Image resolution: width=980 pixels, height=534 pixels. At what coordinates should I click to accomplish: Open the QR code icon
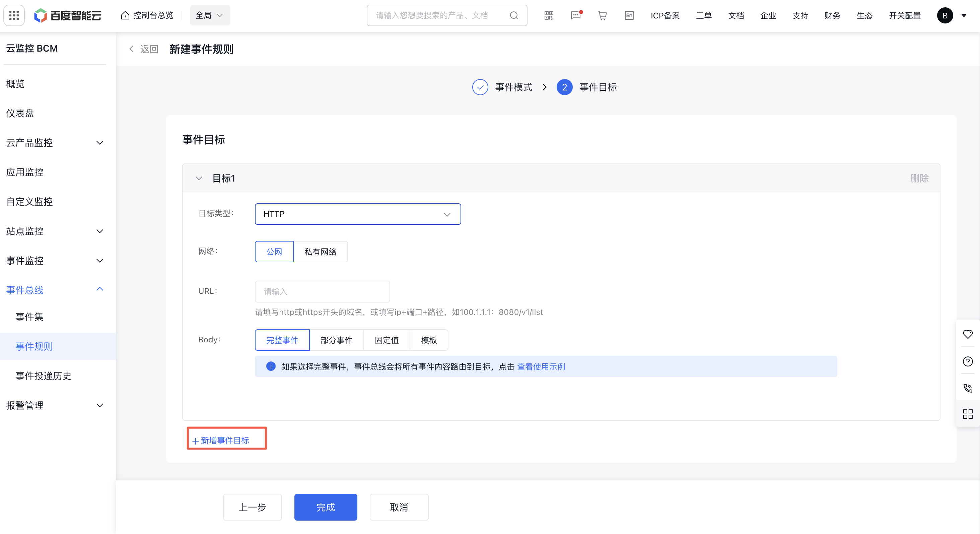549,15
